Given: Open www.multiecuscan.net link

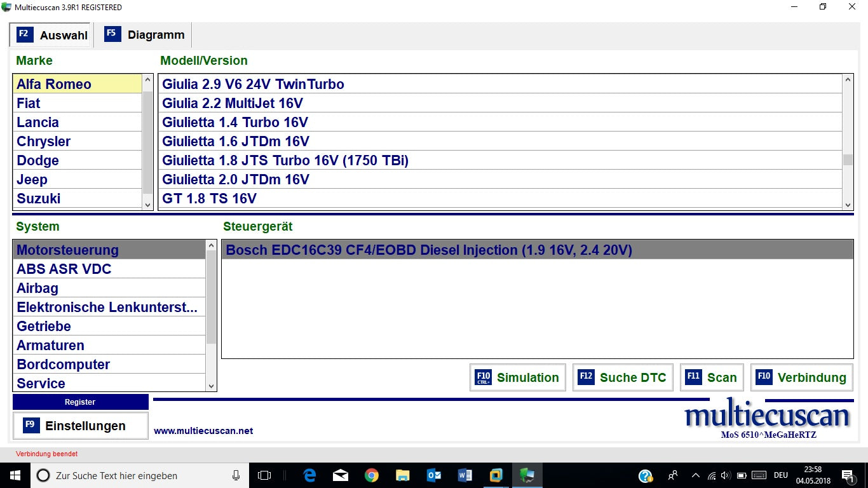Looking at the screenshot, I should click(203, 431).
